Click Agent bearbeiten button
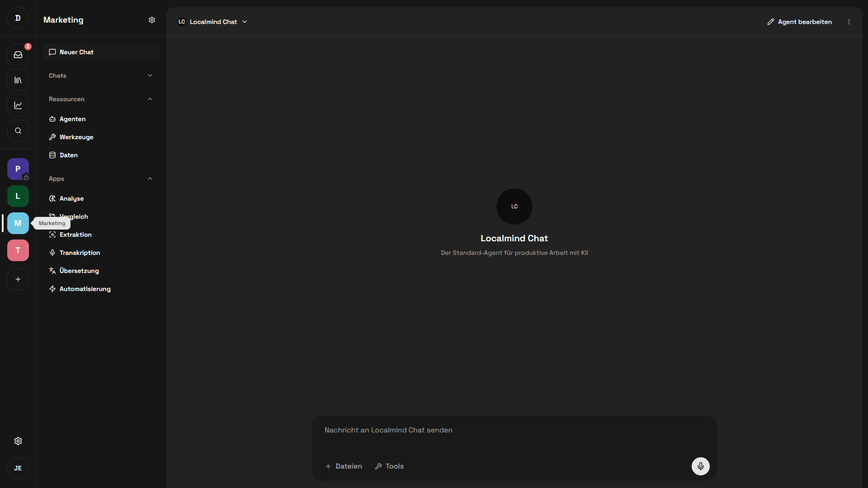 point(799,22)
